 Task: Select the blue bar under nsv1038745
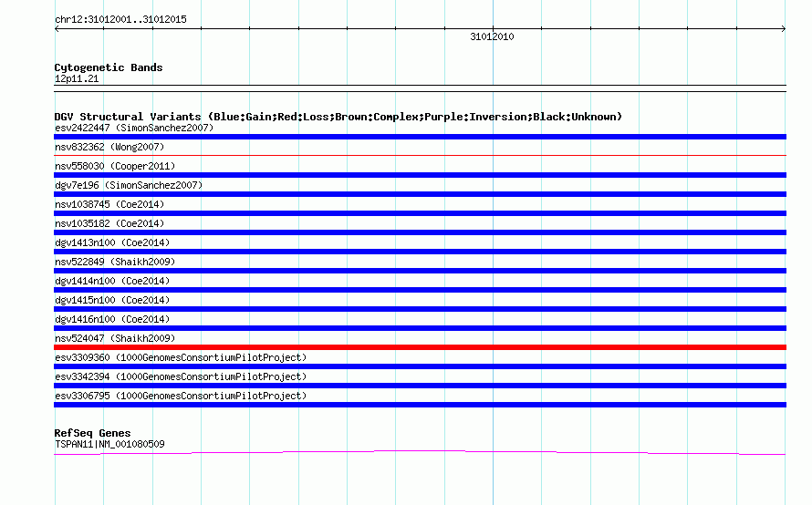click(x=420, y=213)
